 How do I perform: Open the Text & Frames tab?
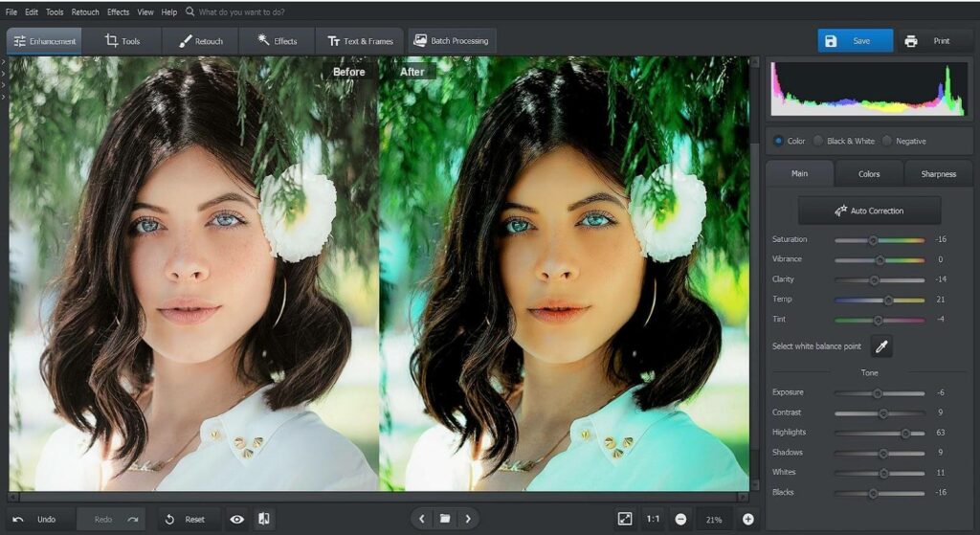click(x=361, y=41)
